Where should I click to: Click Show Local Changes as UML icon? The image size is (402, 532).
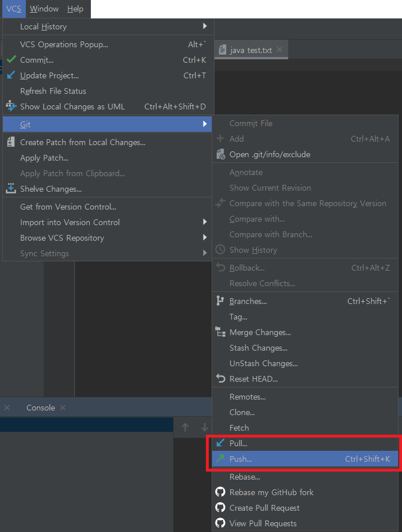11,106
